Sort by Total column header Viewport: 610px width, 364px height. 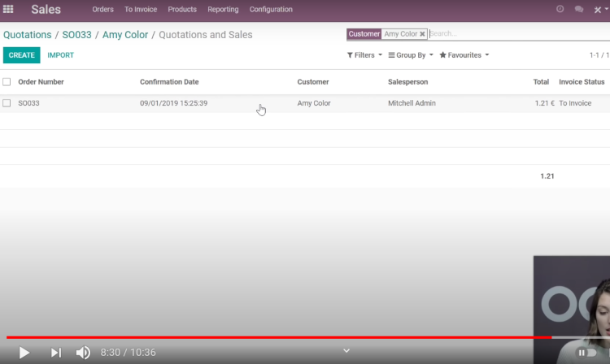[541, 82]
